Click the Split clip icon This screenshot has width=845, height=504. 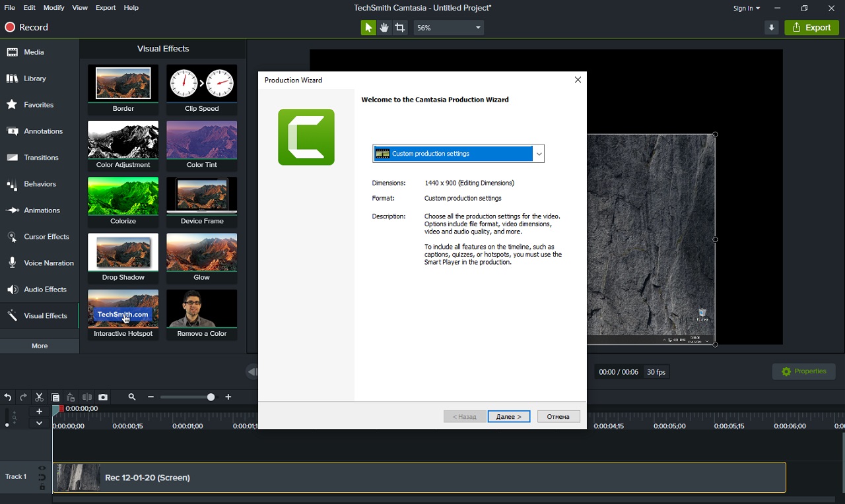click(87, 397)
